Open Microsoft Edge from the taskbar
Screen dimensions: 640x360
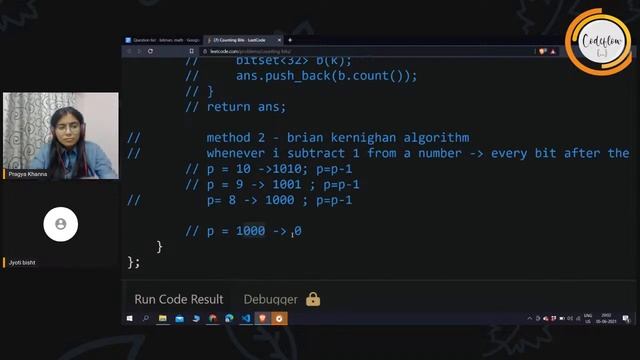point(229,318)
